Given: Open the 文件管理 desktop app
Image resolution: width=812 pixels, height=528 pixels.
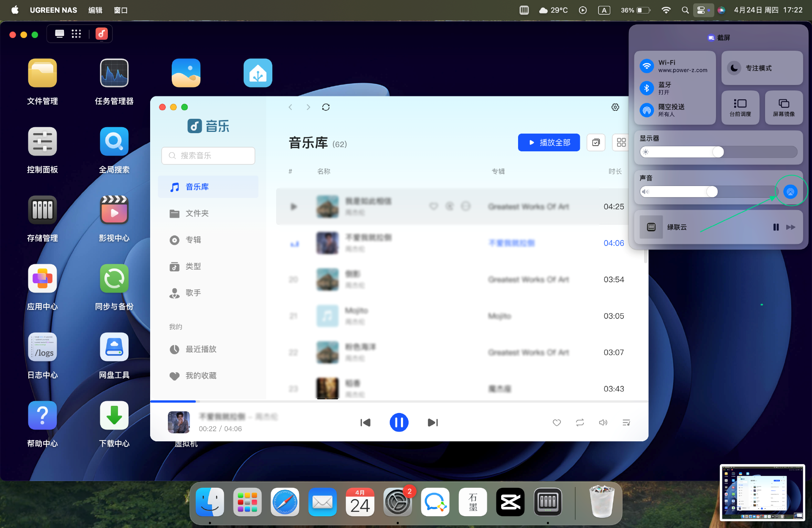Looking at the screenshot, I should tap(42, 73).
